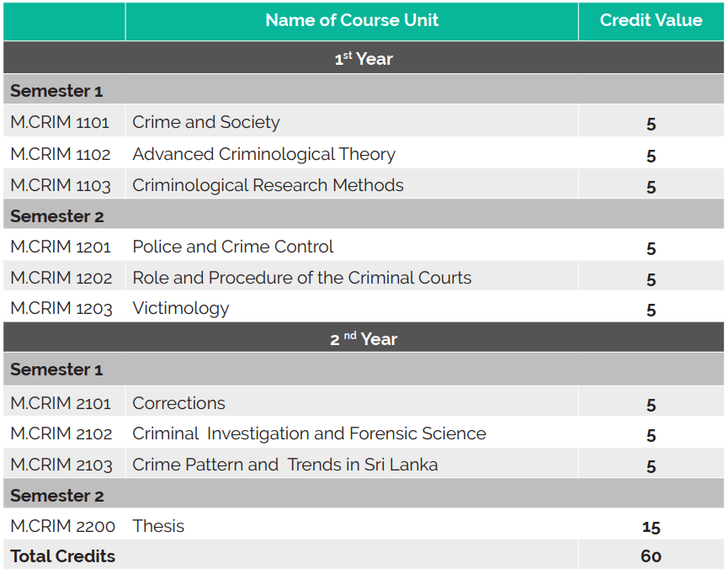Click 'Criminal Investigation and Forensic Science'
Image resolution: width=728 pixels, height=574 pixels.
tap(309, 433)
